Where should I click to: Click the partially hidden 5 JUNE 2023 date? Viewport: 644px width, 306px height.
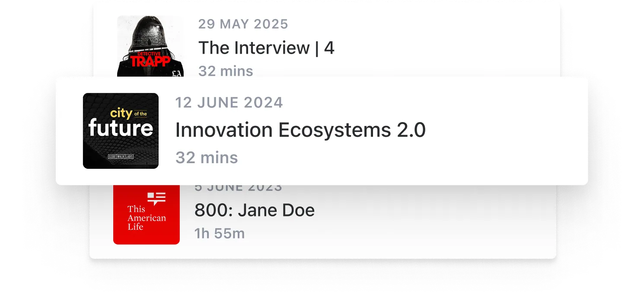pos(238,188)
